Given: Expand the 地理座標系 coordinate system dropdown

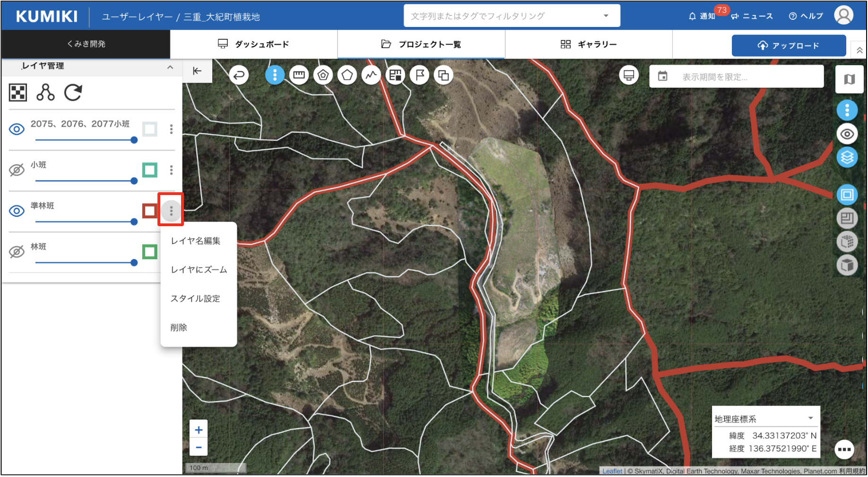Looking at the screenshot, I should (810, 418).
